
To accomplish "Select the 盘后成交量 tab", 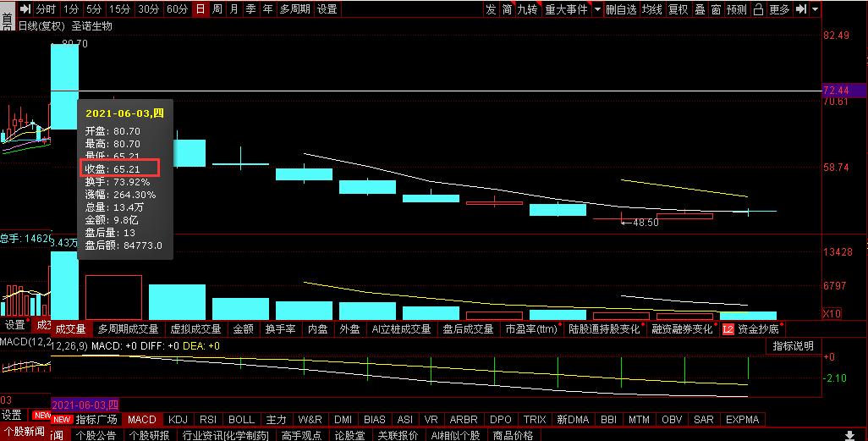I will (468, 329).
